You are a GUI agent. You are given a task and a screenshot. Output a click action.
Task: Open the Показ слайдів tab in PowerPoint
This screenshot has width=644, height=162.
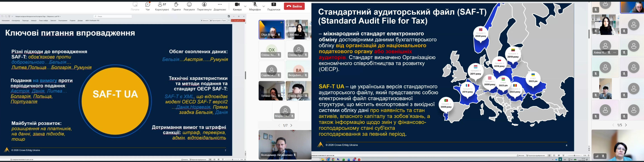tap(43, 21)
